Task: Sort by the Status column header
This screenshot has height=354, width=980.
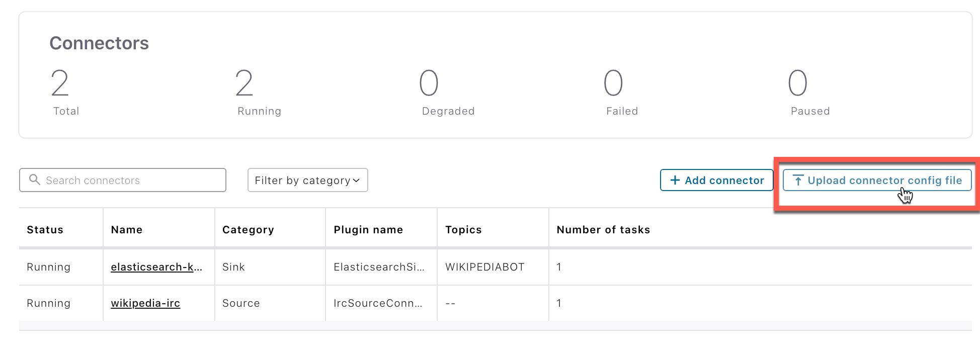Action: (x=45, y=230)
